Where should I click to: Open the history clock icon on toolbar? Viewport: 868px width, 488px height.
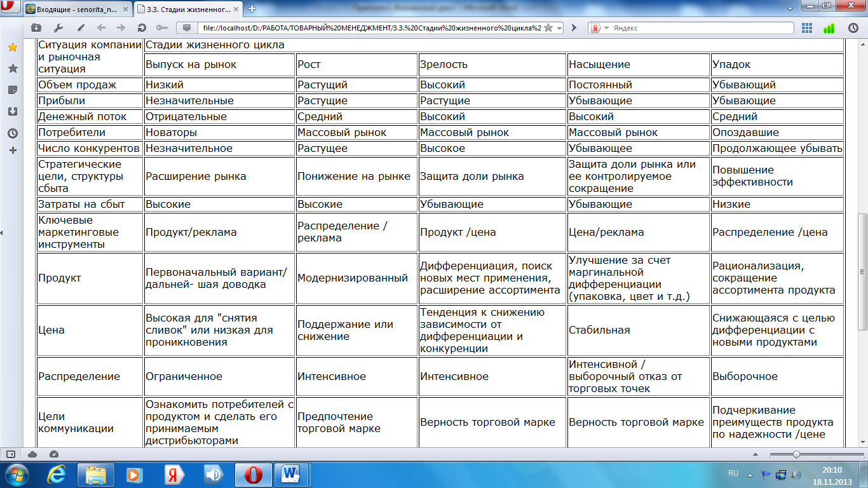tap(853, 28)
